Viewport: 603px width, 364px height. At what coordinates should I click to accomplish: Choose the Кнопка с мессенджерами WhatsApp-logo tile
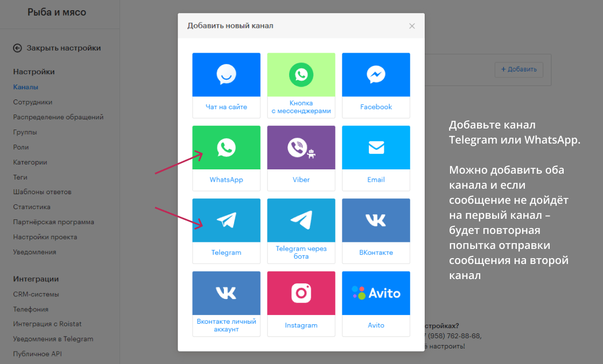pos(301,75)
